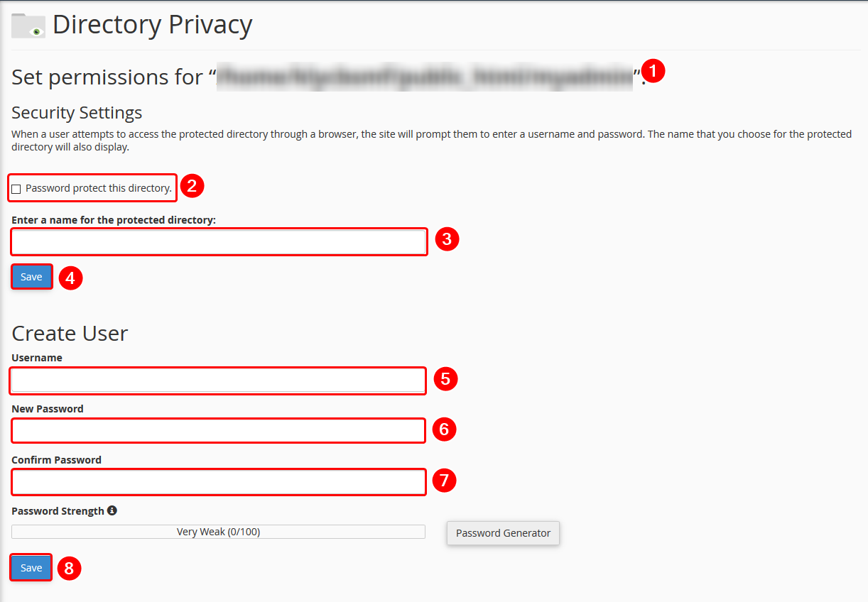Click into the Username field
This screenshot has width=868, height=602.
pyautogui.click(x=219, y=381)
